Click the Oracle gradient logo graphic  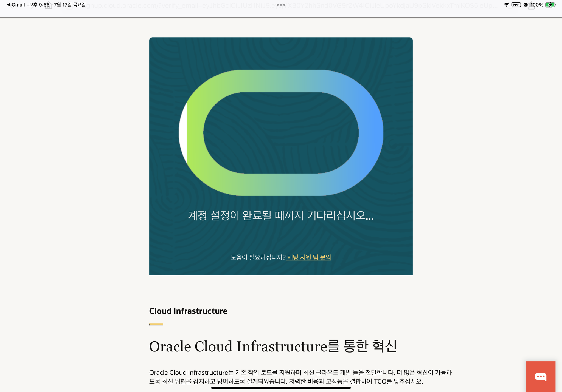point(281,133)
